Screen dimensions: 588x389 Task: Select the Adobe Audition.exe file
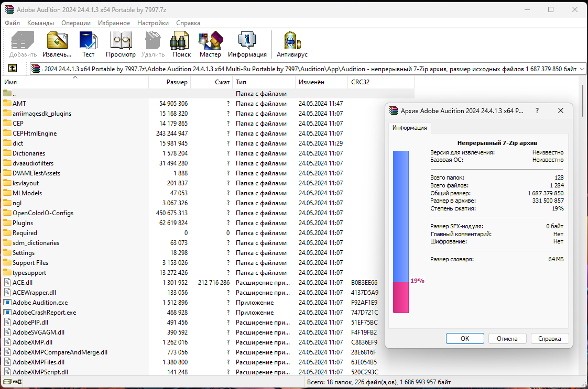[x=40, y=303]
